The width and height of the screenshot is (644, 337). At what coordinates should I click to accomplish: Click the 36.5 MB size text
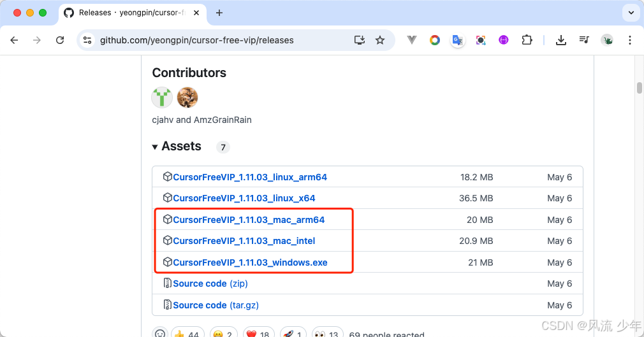pyautogui.click(x=476, y=198)
